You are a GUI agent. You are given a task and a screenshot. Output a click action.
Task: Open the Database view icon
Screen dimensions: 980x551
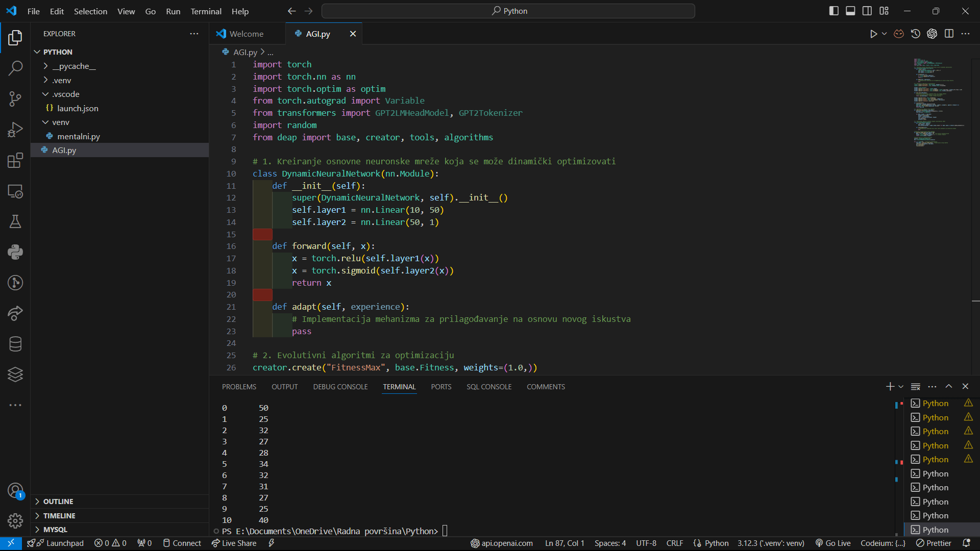coord(15,344)
